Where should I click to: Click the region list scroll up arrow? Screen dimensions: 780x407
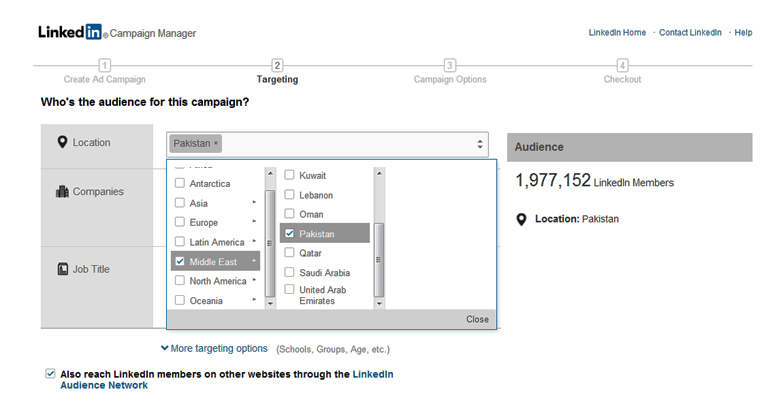coord(270,173)
